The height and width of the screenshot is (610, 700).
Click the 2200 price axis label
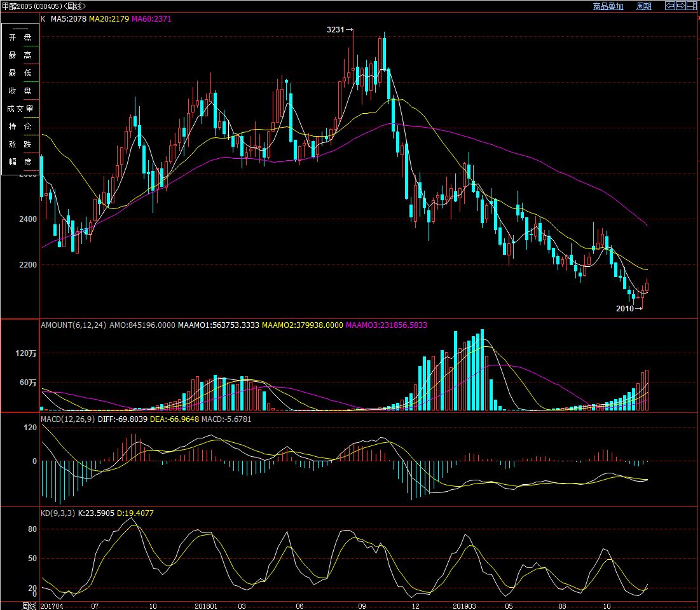click(x=28, y=264)
